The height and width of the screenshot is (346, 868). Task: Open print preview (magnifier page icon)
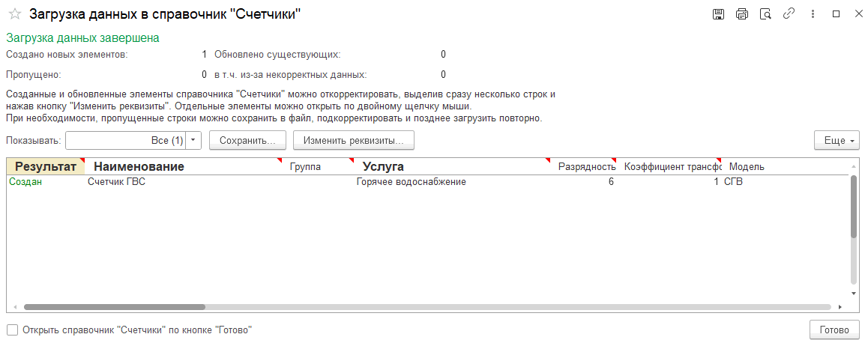pos(765,14)
